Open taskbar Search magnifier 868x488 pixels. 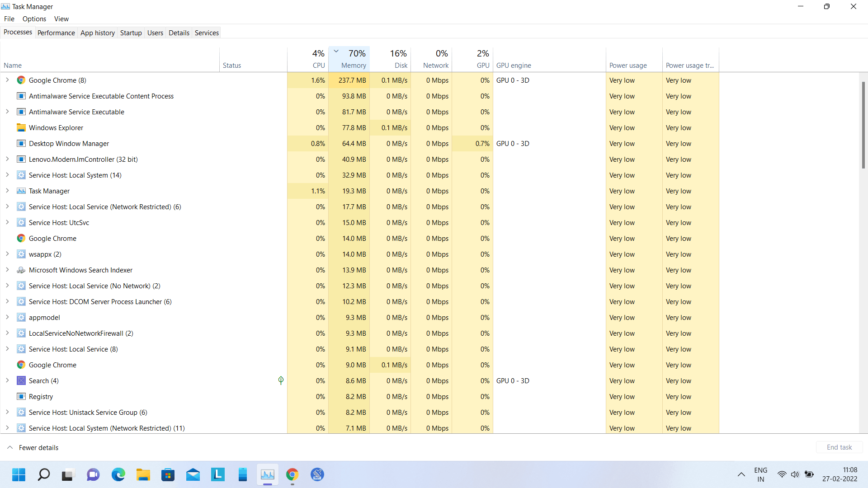coord(44,474)
